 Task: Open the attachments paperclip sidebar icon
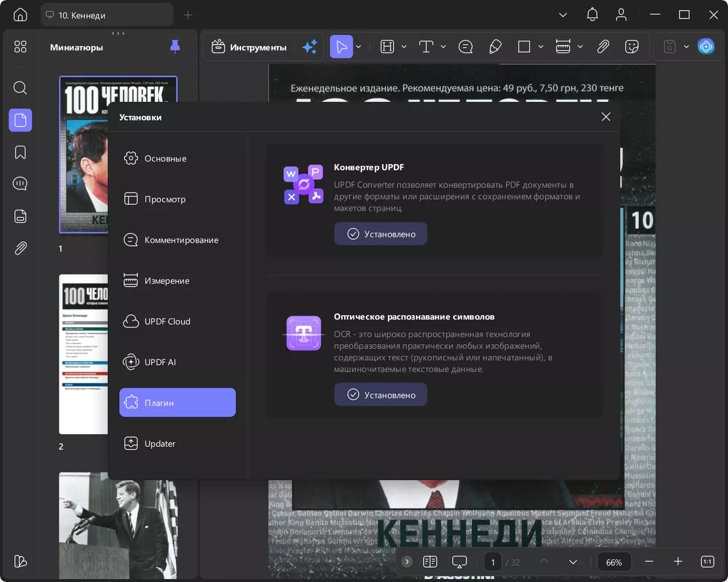(x=20, y=248)
